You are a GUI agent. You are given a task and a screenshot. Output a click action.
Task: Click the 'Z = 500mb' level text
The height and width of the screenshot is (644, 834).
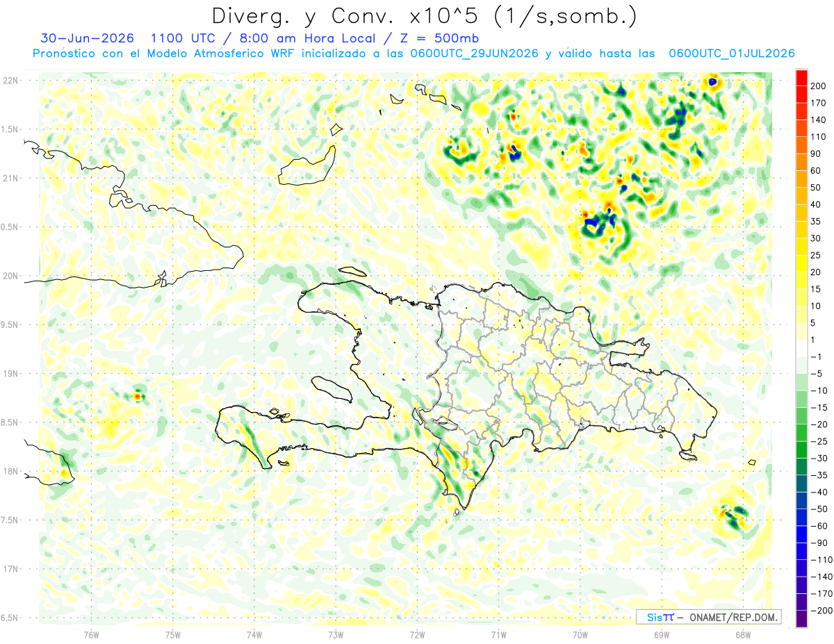coord(439,38)
